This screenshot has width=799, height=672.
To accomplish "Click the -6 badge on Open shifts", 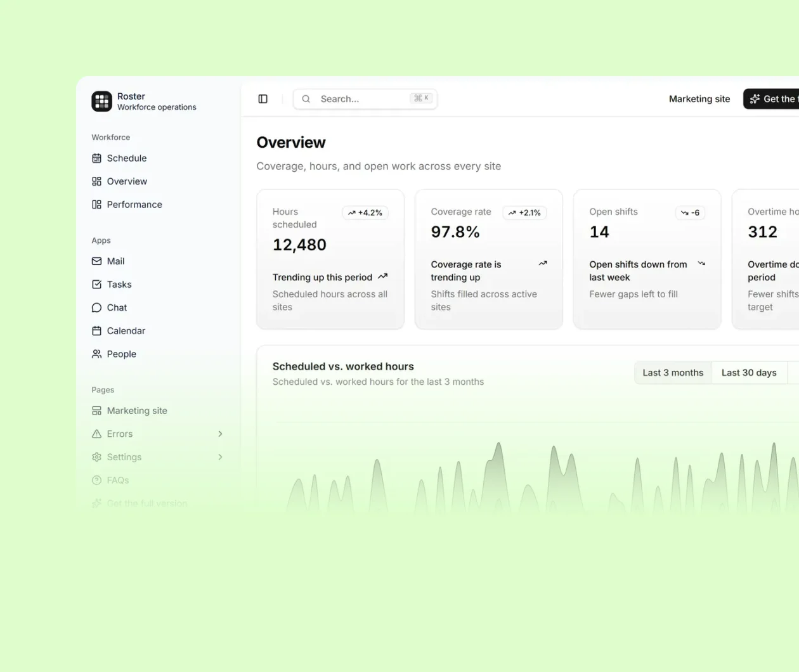I will [690, 213].
